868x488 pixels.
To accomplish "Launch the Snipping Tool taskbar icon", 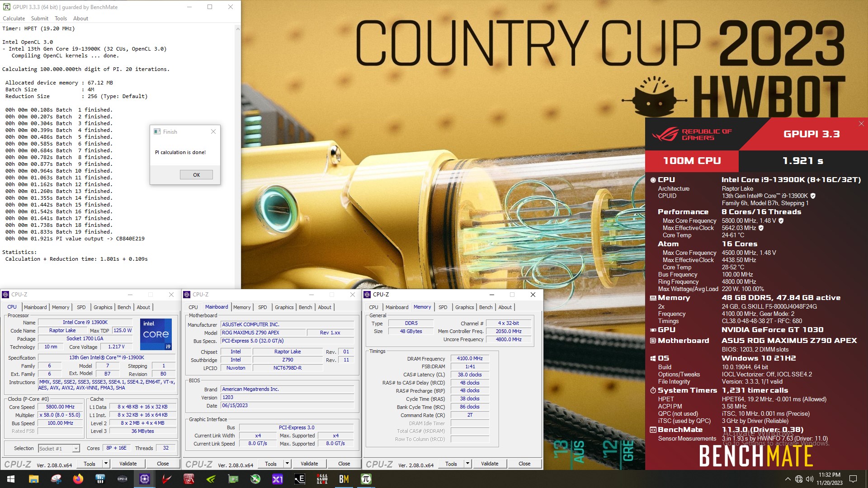I will tap(56, 479).
